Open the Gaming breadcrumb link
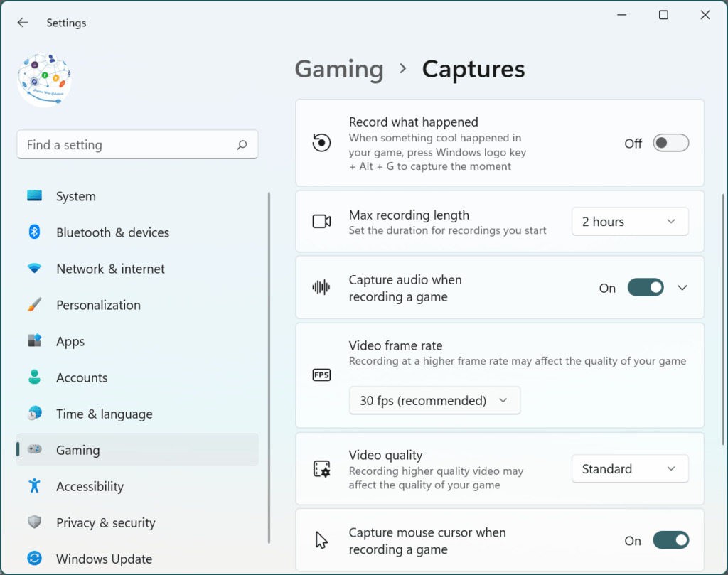The width and height of the screenshot is (728, 575). [339, 69]
